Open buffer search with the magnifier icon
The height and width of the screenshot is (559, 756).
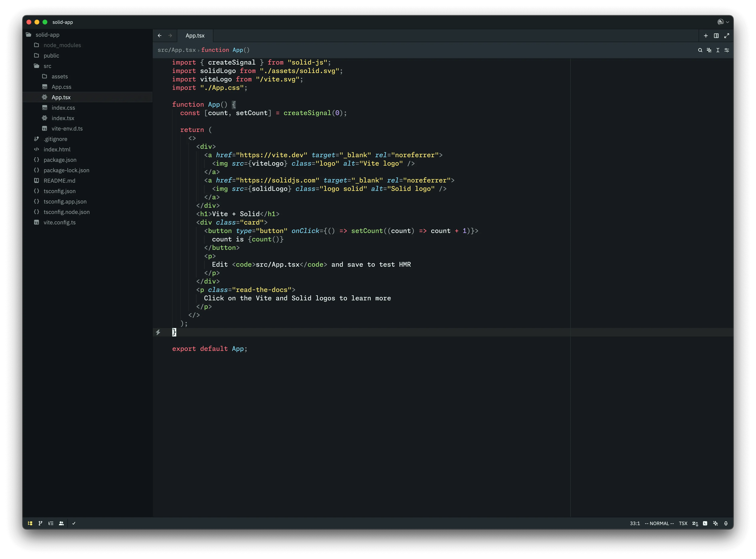[x=700, y=50]
